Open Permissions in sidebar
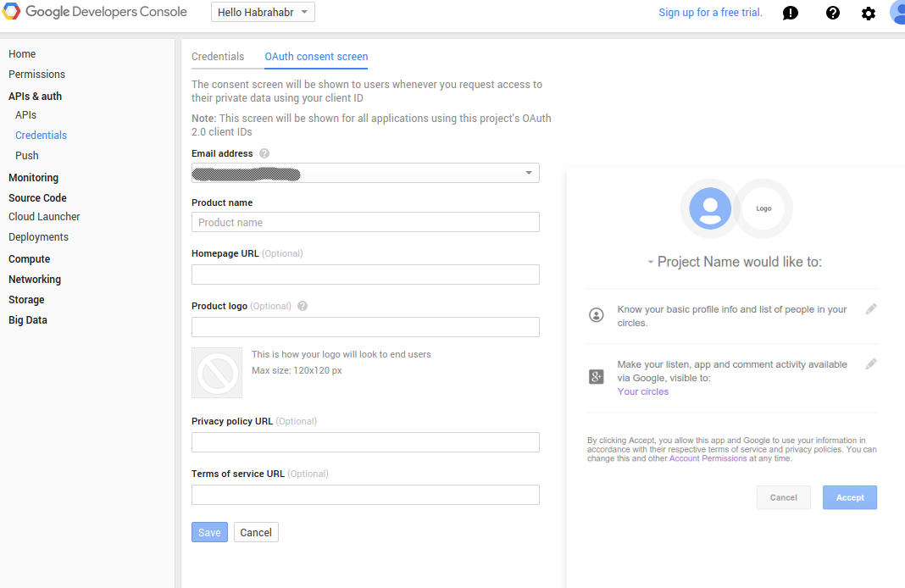This screenshot has height=588, width=905. 37,75
